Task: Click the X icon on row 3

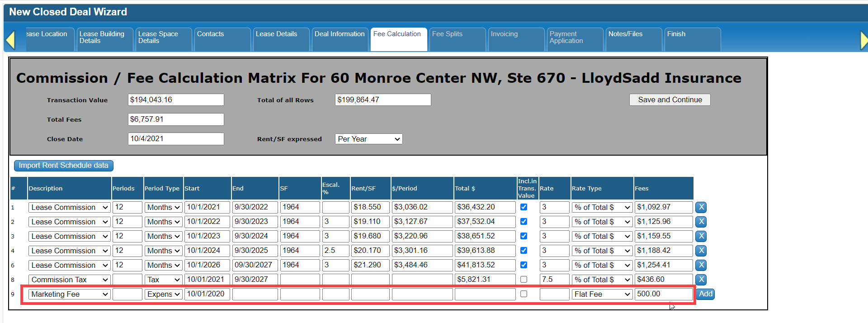Action: 701,236
